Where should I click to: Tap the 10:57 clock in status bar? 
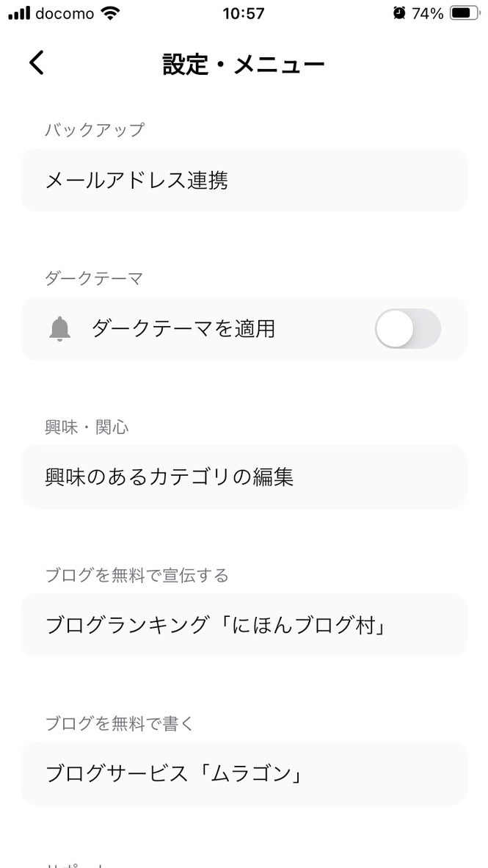click(242, 13)
